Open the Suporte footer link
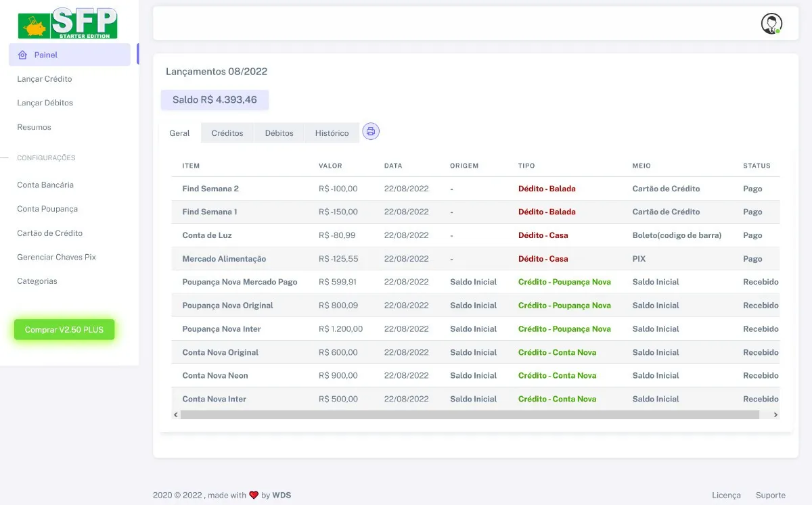Image resolution: width=812 pixels, height=505 pixels. (x=771, y=496)
